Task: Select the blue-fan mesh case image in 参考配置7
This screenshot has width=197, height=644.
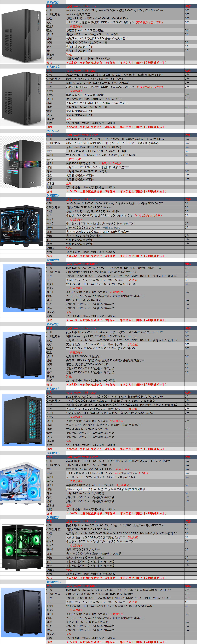Action: tap(23, 420)
